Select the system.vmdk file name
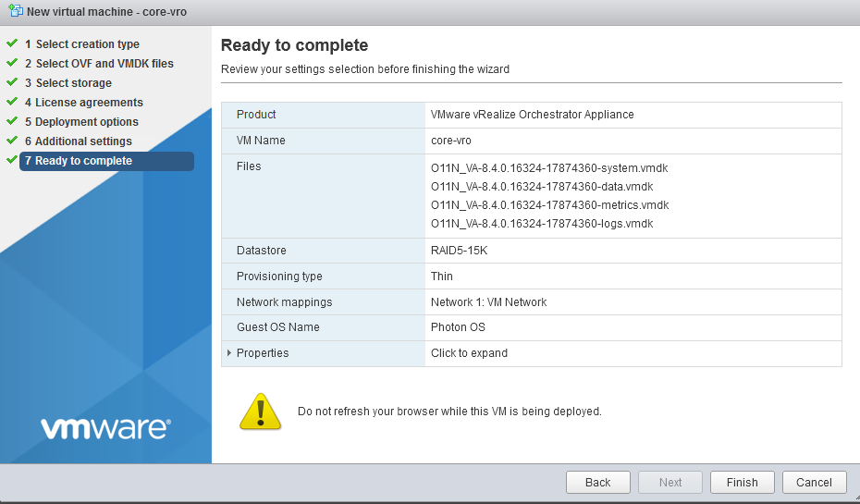 [549, 168]
